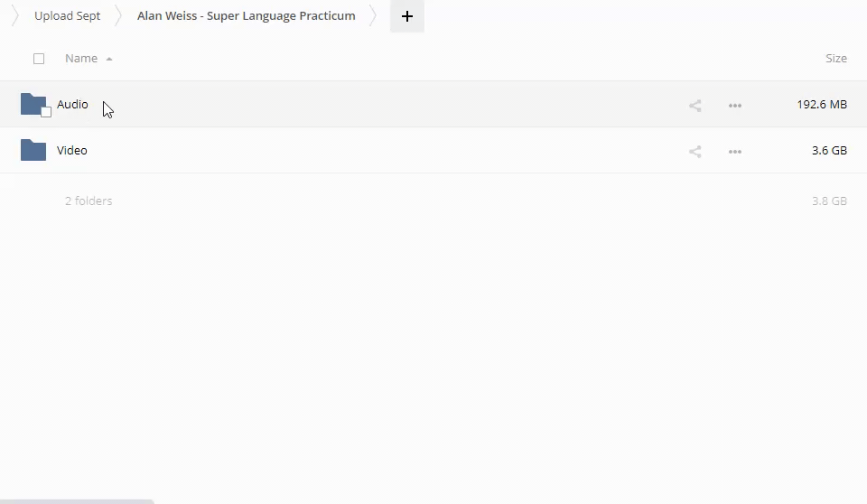Sort files by the Name column

pos(80,59)
